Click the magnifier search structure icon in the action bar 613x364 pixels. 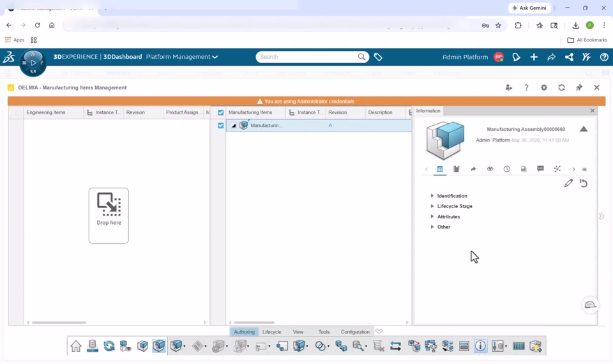[358, 346]
